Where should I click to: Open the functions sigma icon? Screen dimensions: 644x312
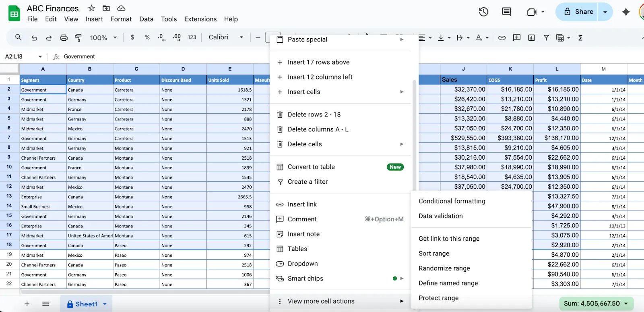pyautogui.click(x=580, y=38)
